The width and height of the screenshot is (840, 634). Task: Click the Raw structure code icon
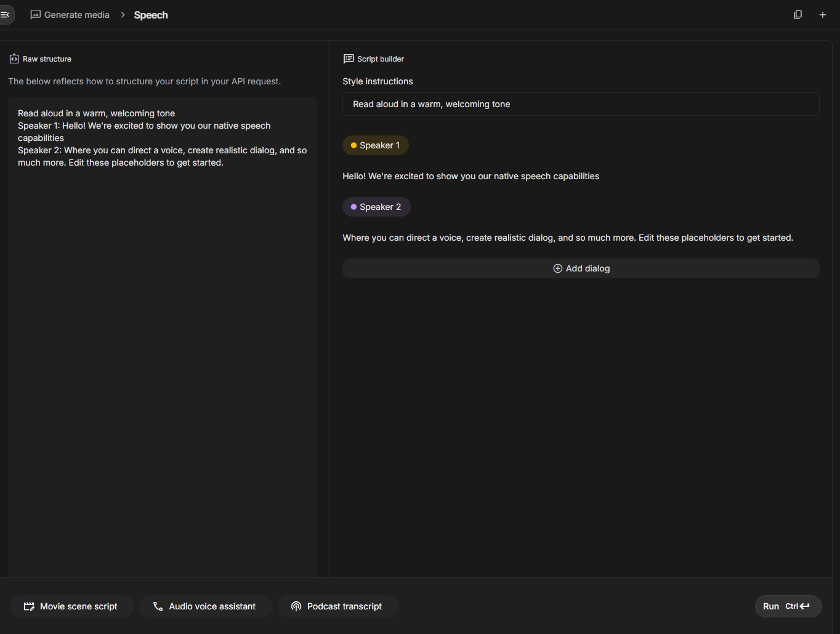point(14,59)
